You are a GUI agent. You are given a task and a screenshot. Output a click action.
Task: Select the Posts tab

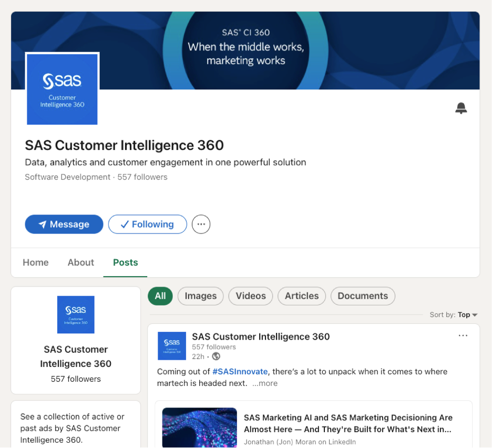coord(125,262)
